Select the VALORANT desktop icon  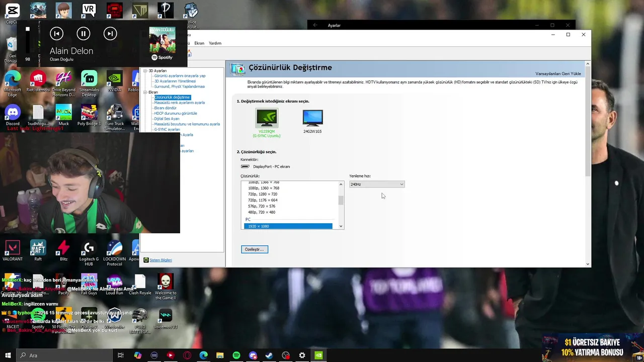(13, 251)
